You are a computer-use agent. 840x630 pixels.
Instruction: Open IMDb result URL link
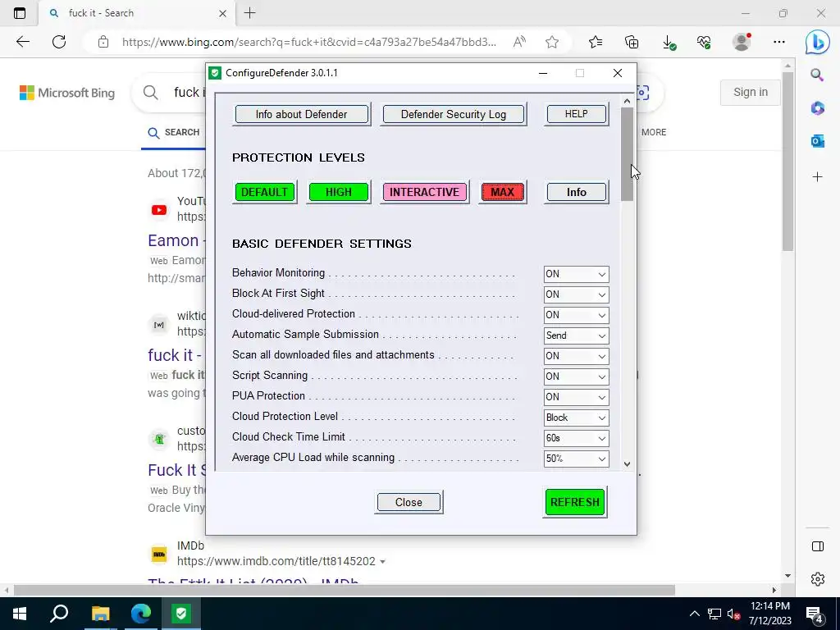click(276, 561)
